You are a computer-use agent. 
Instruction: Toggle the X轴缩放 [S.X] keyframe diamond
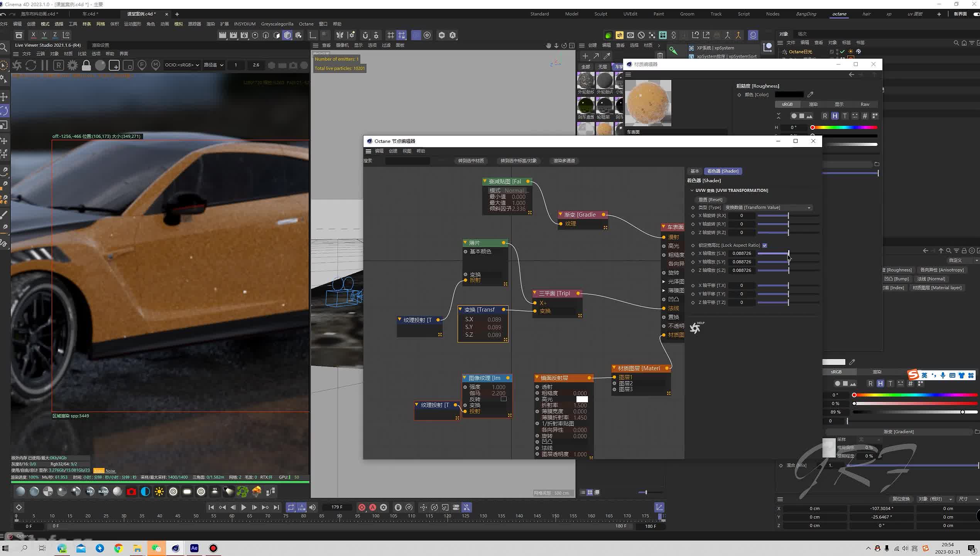[693, 254]
